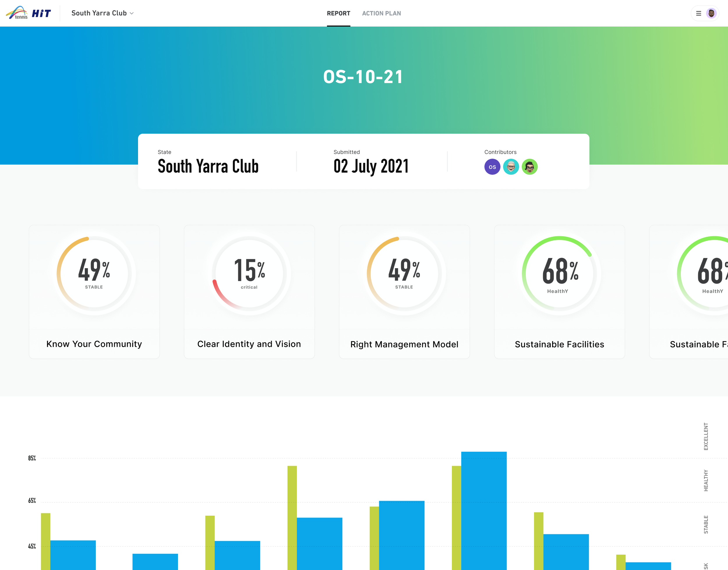The width and height of the screenshot is (728, 570).
Task: Click the user profile avatar
Action: pos(711,13)
